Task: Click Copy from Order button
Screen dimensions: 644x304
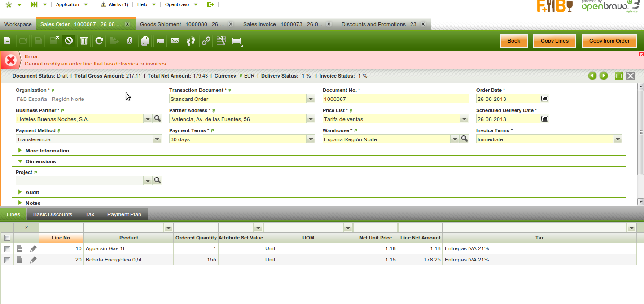Action: tap(609, 41)
